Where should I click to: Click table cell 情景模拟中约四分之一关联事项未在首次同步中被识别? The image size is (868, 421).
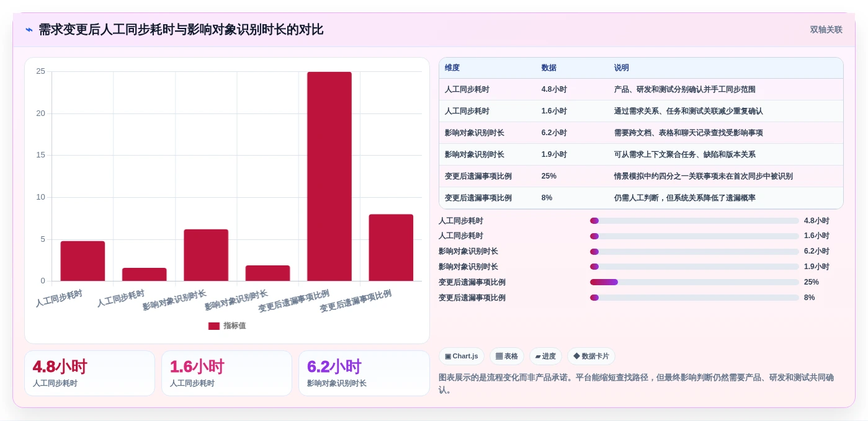(704, 176)
